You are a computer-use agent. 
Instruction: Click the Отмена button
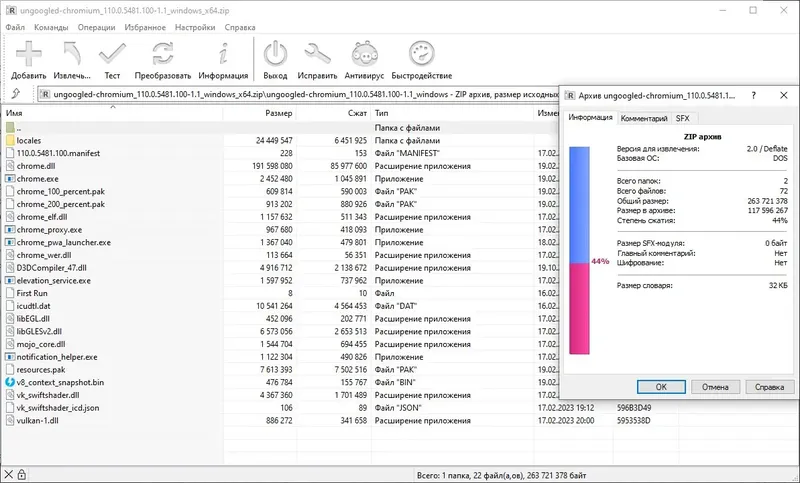(715, 387)
